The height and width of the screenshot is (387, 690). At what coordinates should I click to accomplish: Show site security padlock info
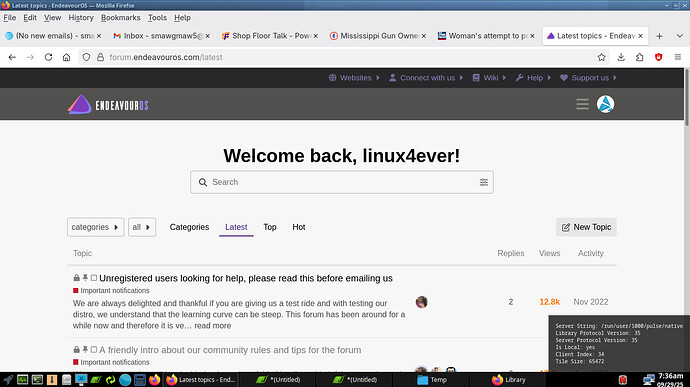[x=100, y=57]
